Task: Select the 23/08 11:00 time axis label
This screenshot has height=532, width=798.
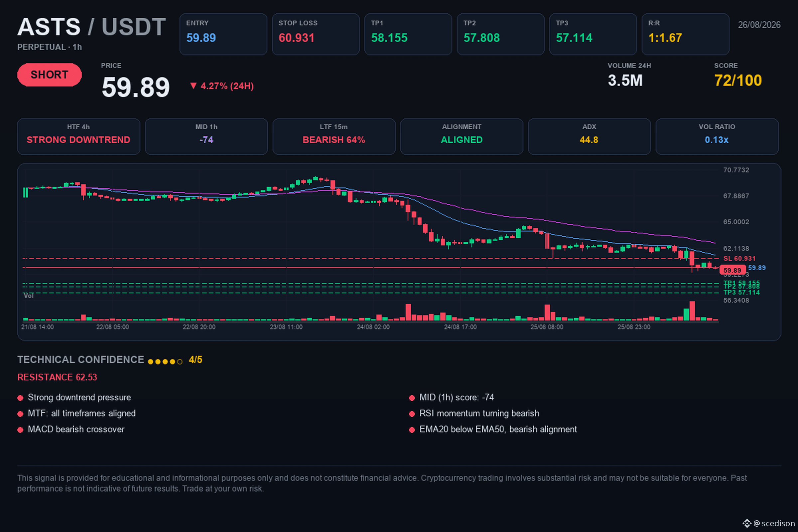Action: tap(286, 327)
